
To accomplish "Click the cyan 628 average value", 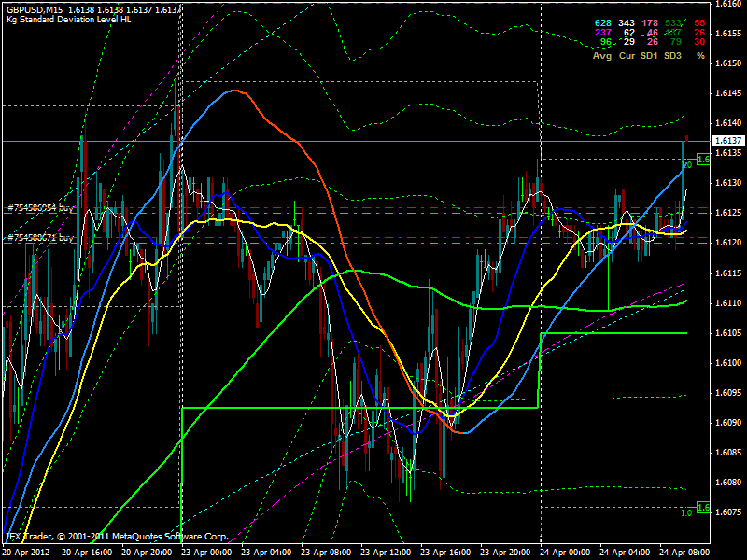I will coord(603,22).
